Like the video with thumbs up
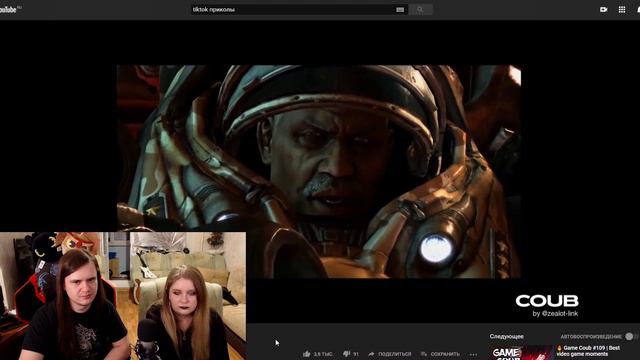640x360 pixels. [x=307, y=354]
